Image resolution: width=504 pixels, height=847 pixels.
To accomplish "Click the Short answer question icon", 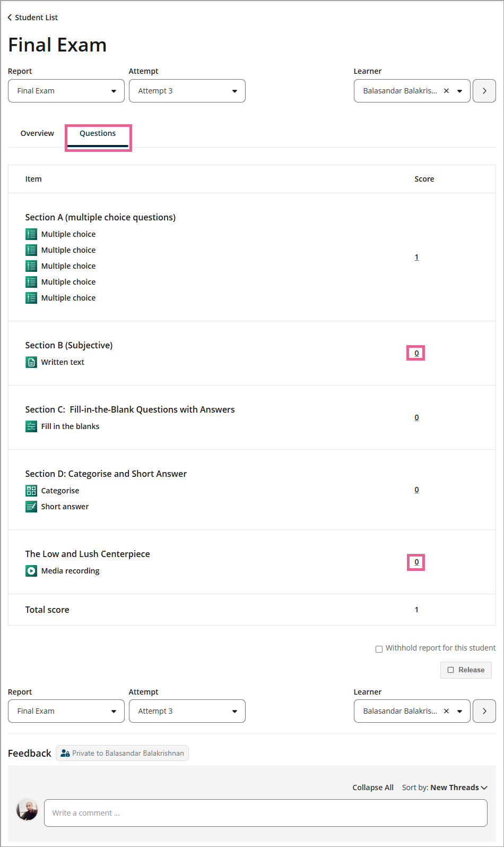I will pyautogui.click(x=31, y=507).
